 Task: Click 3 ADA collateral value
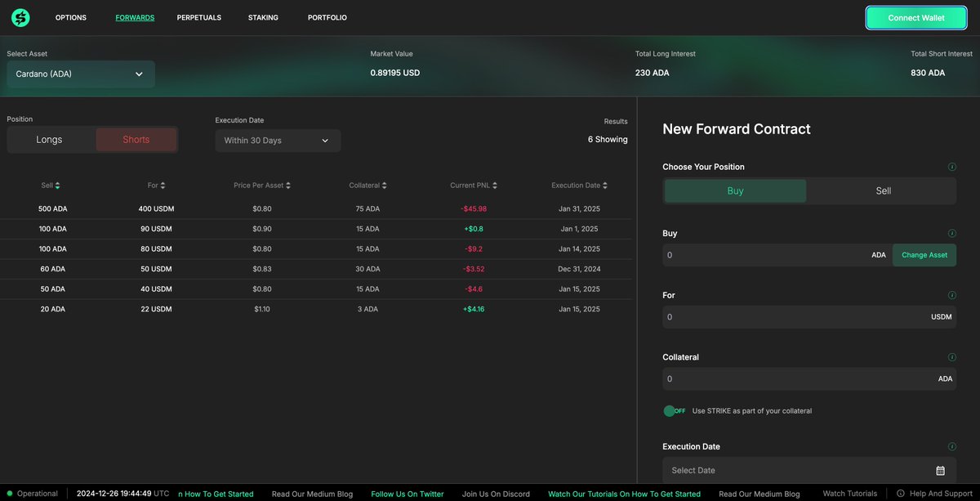(367, 309)
